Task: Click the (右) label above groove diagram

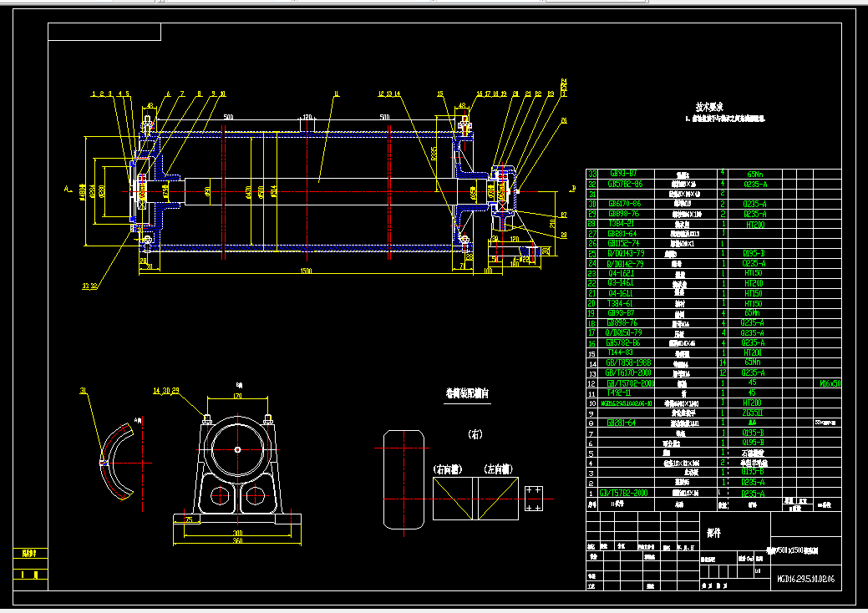Action: tap(475, 434)
